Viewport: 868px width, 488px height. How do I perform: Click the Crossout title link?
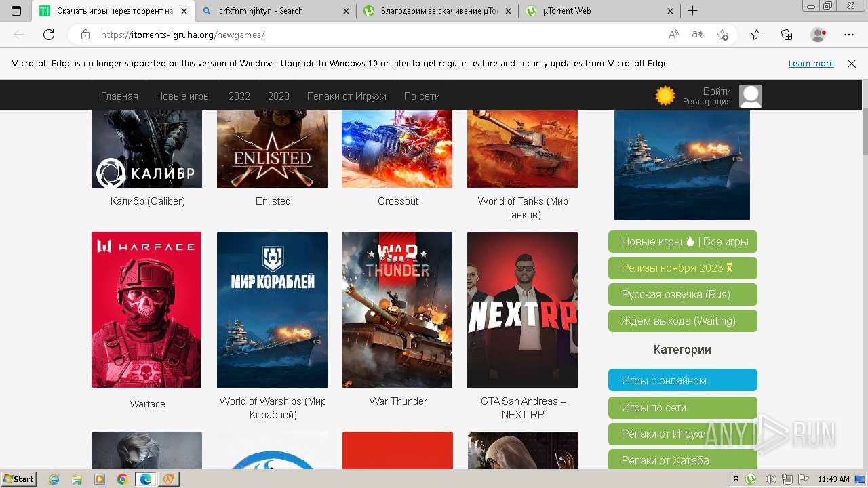(398, 201)
